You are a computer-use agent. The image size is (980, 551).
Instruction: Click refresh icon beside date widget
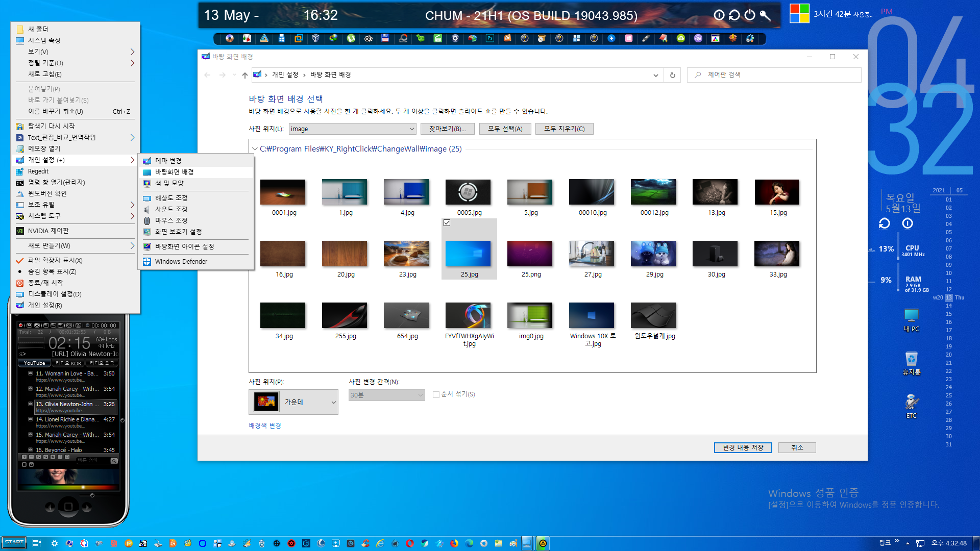(x=885, y=223)
